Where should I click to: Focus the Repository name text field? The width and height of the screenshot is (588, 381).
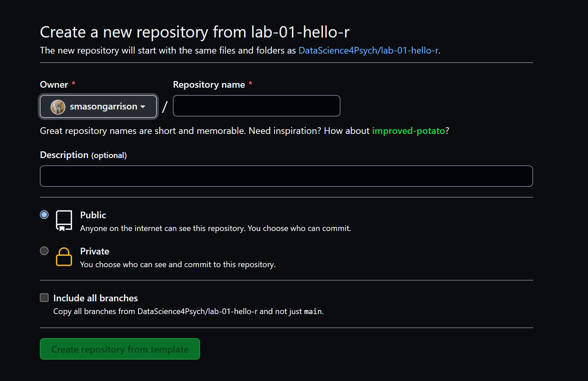256,106
